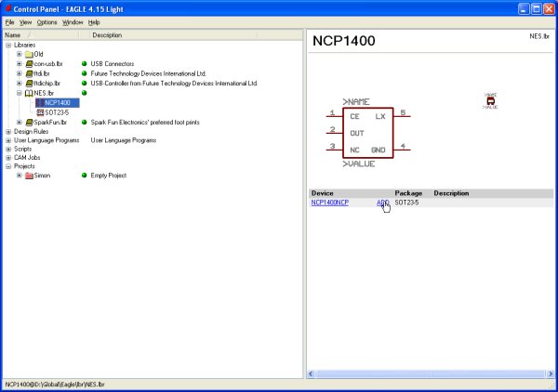Image resolution: width=558 pixels, height=392 pixels.
Task: Click the ADD link for NCP1400NCP
Action: [383, 203]
